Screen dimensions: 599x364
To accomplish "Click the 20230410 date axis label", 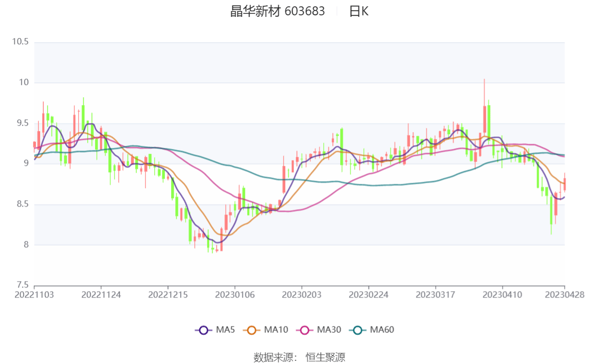I will 502,295.
